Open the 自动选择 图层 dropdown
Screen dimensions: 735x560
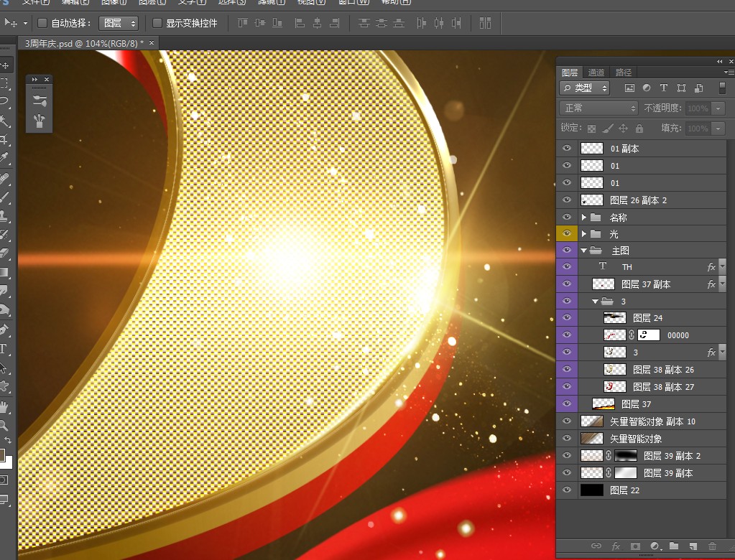tap(119, 23)
